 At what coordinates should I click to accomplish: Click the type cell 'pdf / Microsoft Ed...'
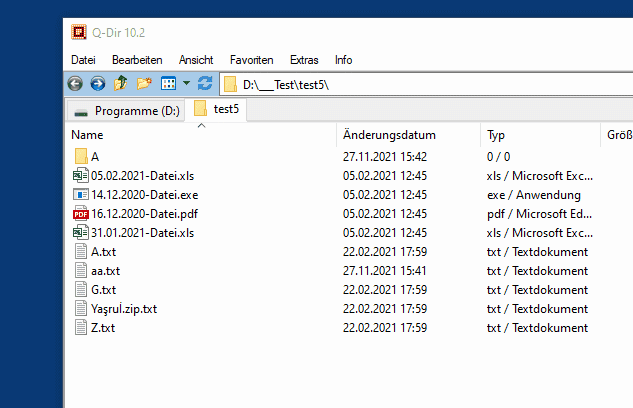click(x=539, y=214)
